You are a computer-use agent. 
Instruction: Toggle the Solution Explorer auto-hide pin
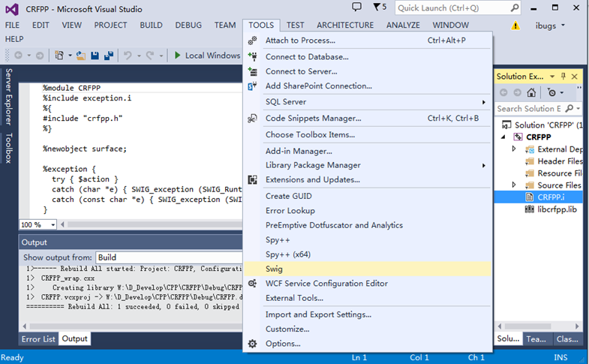[563, 77]
